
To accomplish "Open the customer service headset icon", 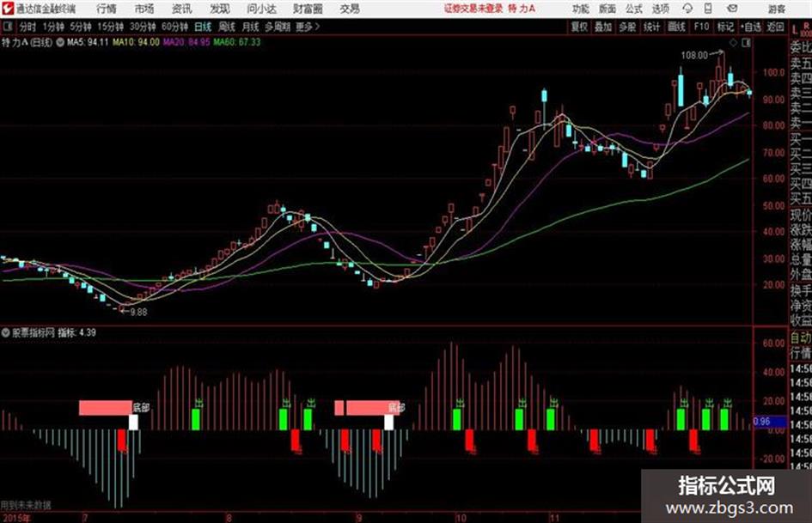I will (x=687, y=9).
